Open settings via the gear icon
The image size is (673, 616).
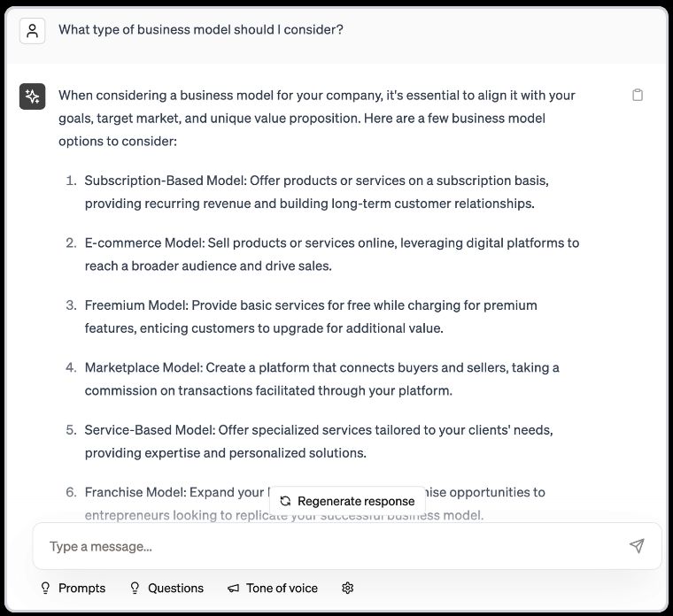tap(348, 588)
